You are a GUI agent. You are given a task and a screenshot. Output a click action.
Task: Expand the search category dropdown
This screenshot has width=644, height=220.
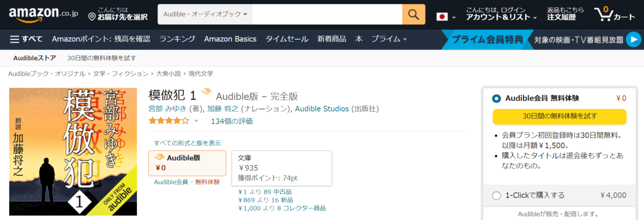click(205, 15)
